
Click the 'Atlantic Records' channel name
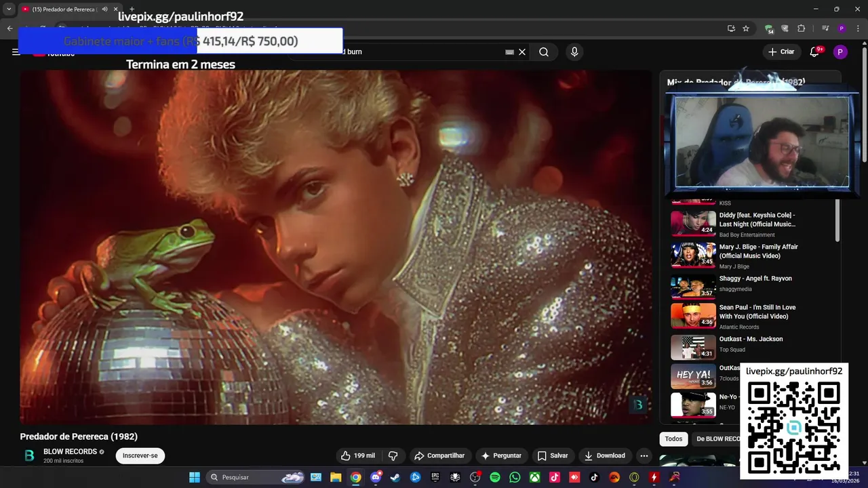click(x=739, y=327)
